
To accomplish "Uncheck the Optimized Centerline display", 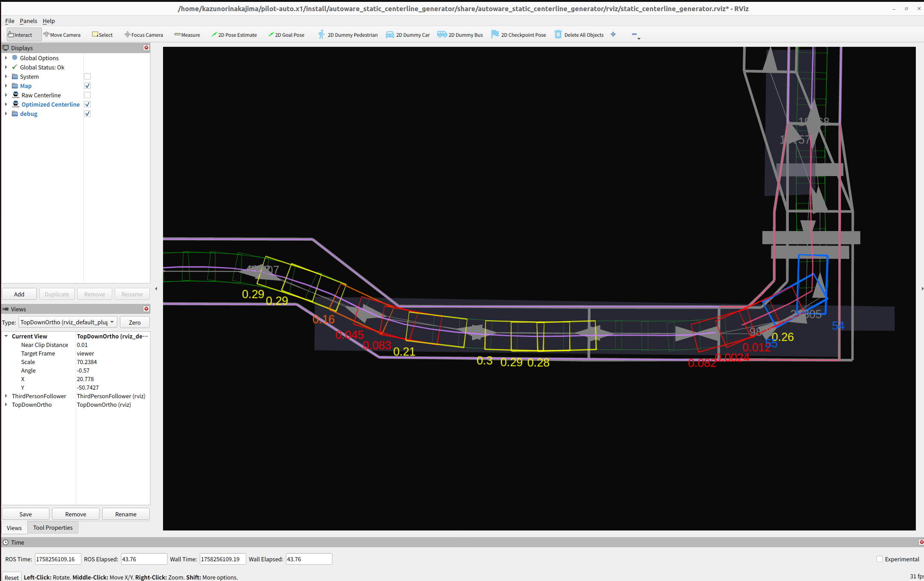I will tap(88, 104).
